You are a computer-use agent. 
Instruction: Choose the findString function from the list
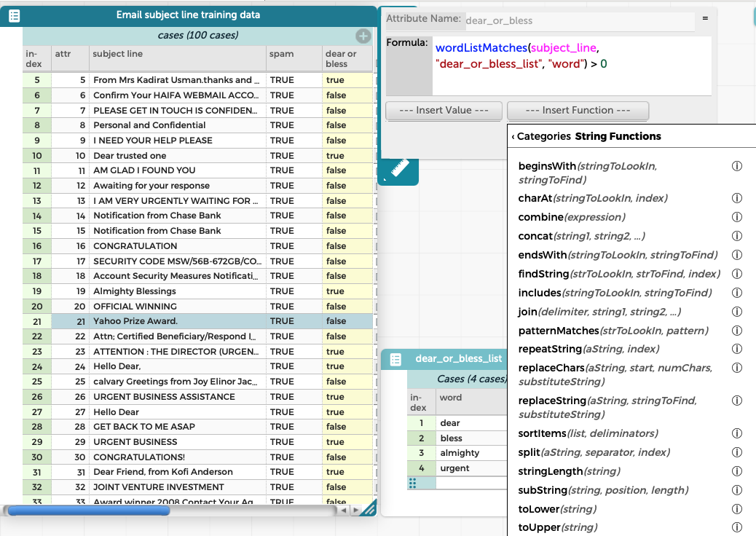click(543, 274)
